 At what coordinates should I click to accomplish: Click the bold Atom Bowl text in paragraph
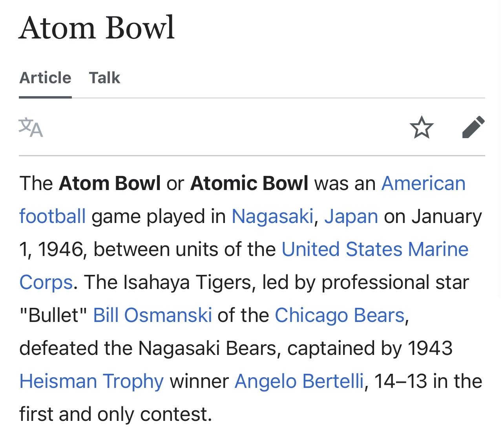coord(110,183)
